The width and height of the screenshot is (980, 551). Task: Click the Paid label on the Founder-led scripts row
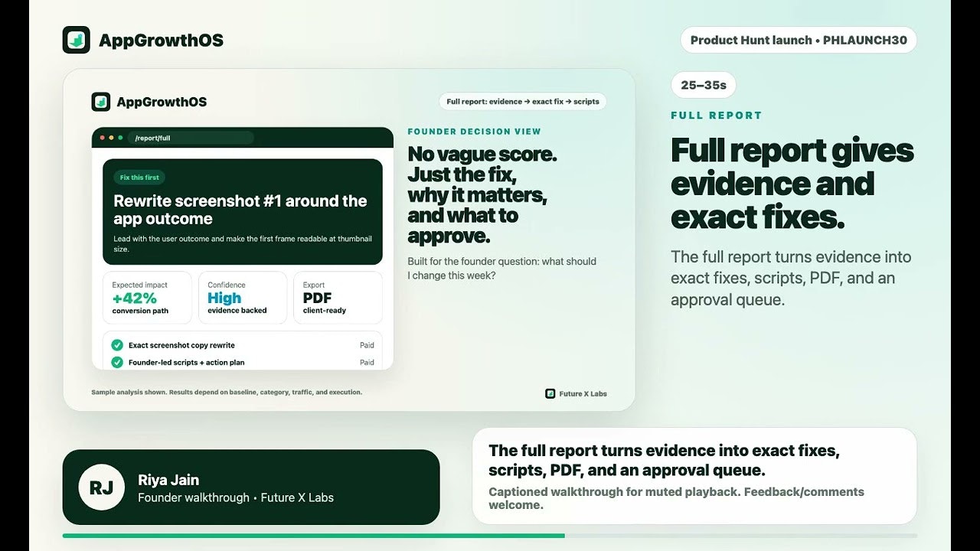coord(367,362)
